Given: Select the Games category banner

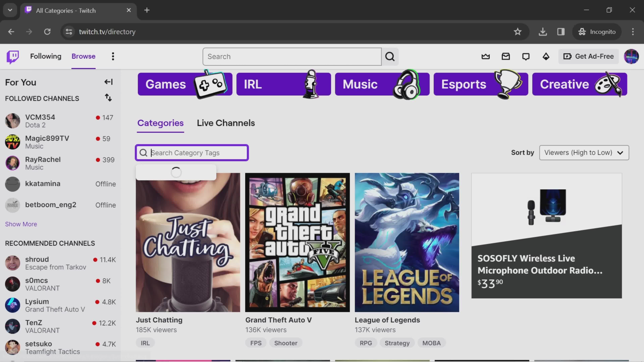Looking at the screenshot, I should click(185, 84).
